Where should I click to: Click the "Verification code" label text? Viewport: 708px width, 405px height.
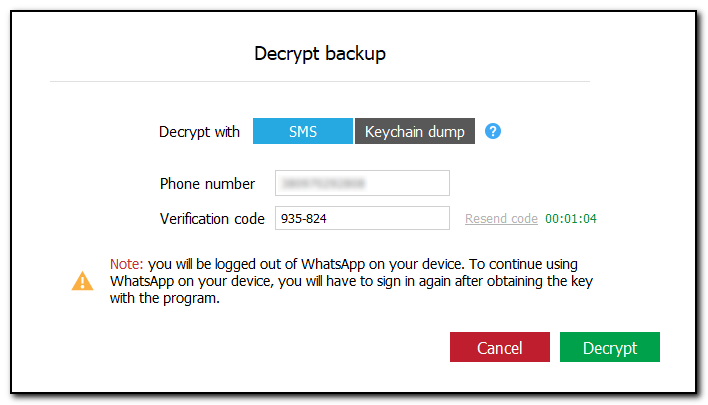[x=211, y=219]
